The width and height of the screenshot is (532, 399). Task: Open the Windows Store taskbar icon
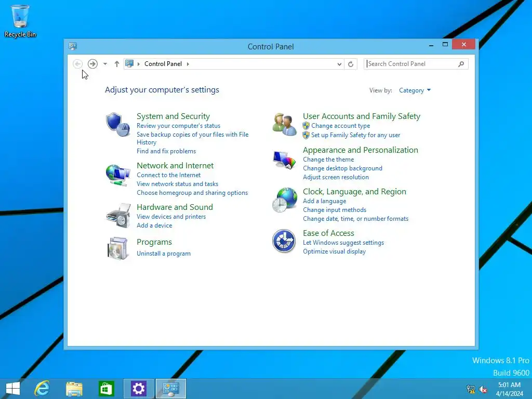pos(106,389)
